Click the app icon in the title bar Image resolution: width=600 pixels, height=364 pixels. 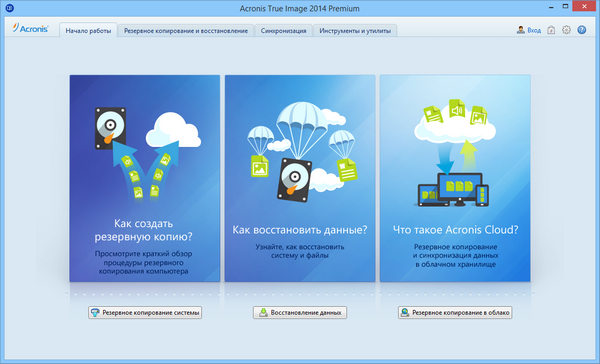coord(10,8)
